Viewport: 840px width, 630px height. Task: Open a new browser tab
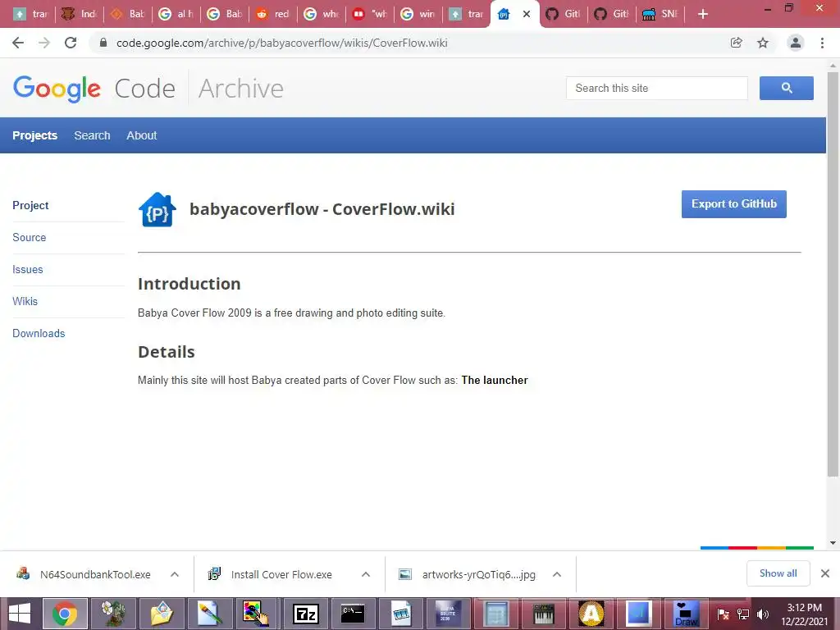pos(703,15)
